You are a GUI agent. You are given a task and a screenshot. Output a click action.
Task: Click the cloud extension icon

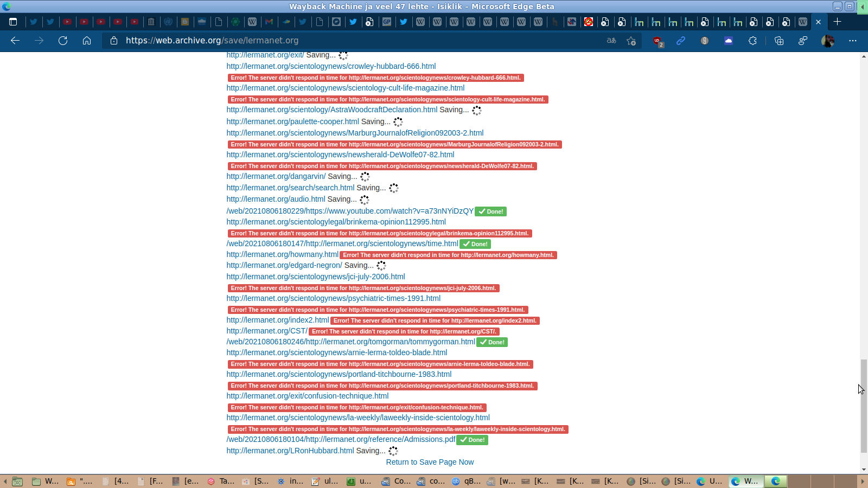point(729,41)
